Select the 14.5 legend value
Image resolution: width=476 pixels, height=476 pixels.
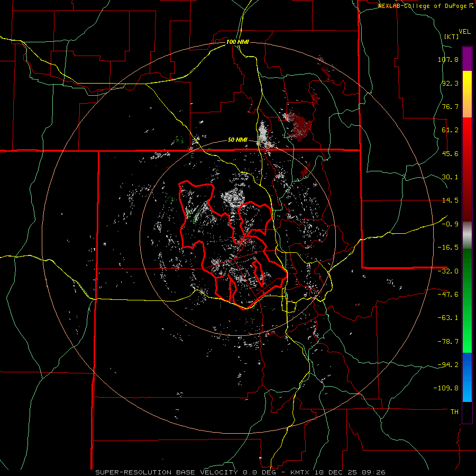coord(450,200)
